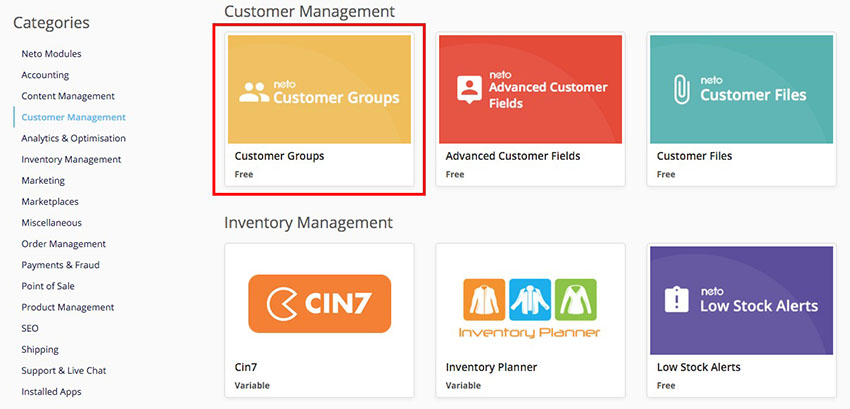Click Variable price under Inventory Planner

(463, 386)
